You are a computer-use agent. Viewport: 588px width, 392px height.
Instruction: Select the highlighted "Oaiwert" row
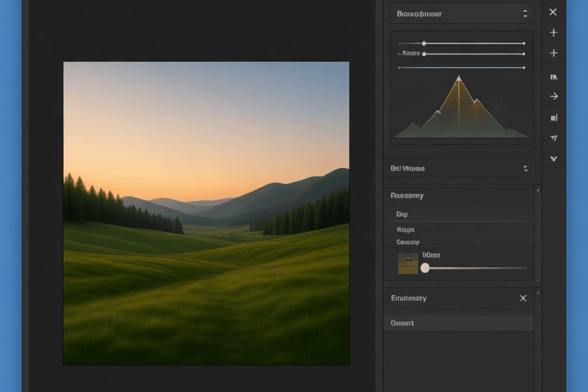[x=459, y=323]
